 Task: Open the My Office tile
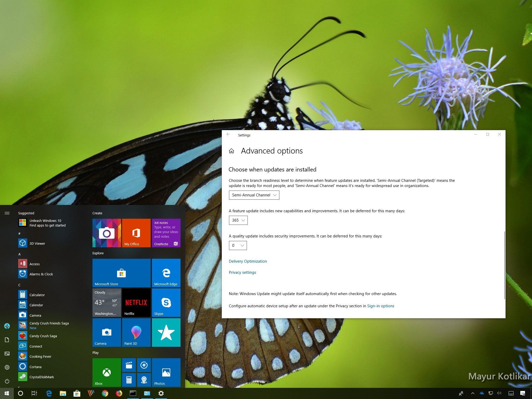pos(136,233)
